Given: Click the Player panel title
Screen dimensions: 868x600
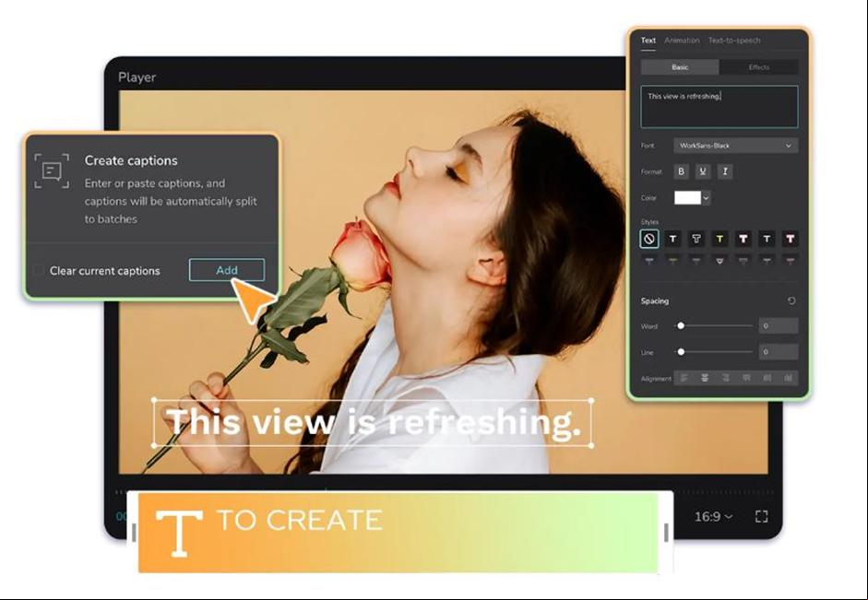Looking at the screenshot, I should pos(137,77).
